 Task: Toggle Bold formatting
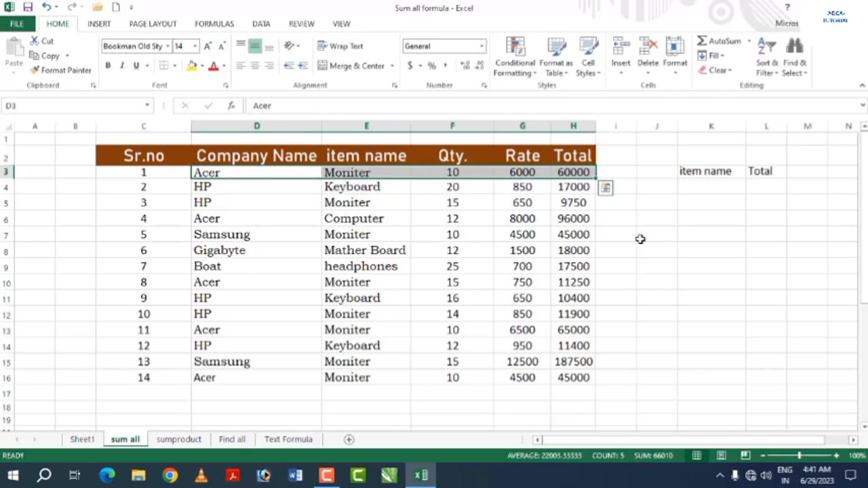tap(107, 66)
